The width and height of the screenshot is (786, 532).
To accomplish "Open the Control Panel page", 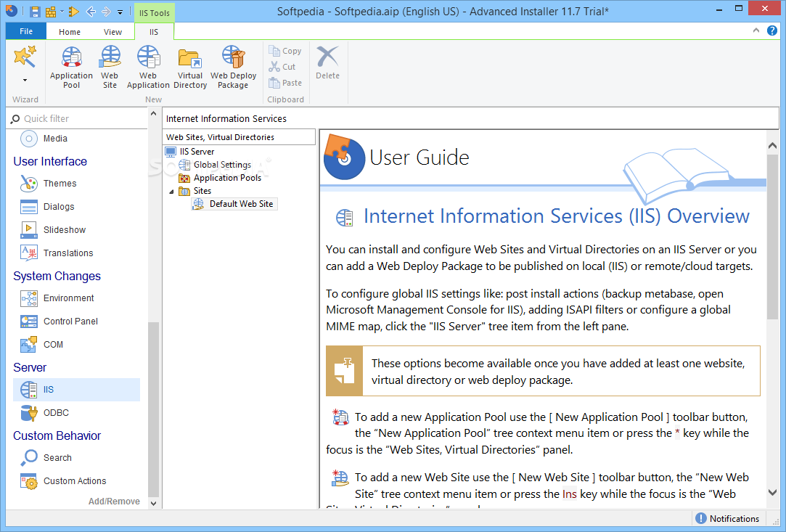I will click(60, 322).
